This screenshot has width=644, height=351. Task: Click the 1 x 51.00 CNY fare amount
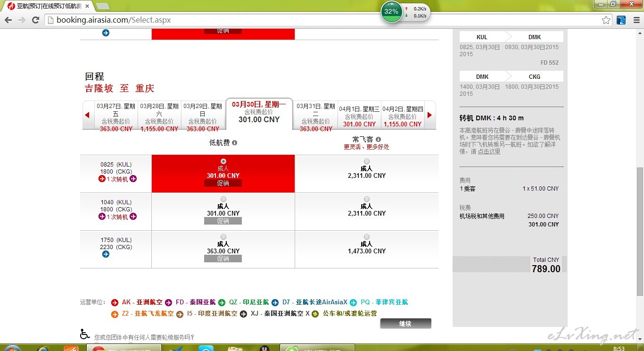click(541, 189)
